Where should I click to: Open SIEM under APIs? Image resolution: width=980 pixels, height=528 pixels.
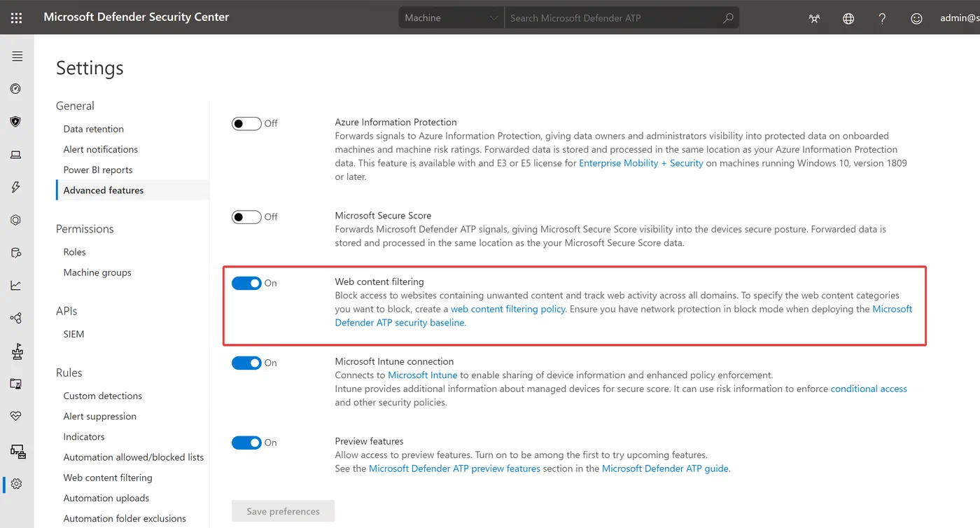pyautogui.click(x=73, y=334)
